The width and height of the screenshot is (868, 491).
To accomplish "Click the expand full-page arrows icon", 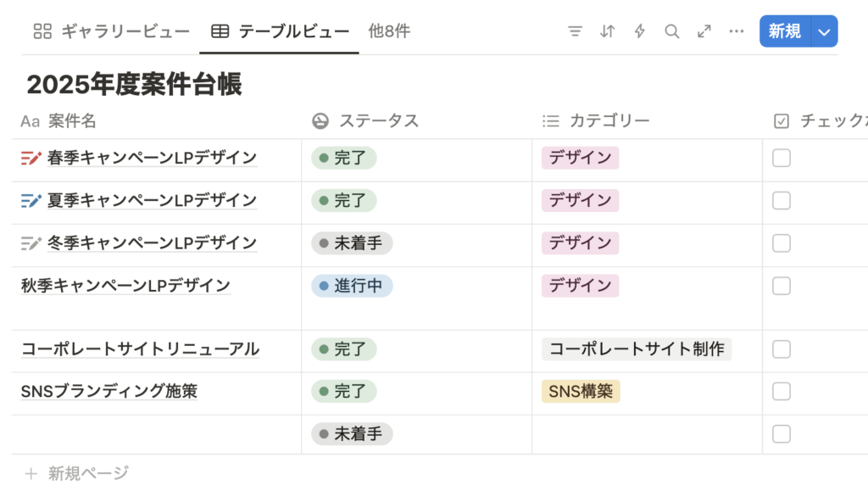I will tap(704, 31).
